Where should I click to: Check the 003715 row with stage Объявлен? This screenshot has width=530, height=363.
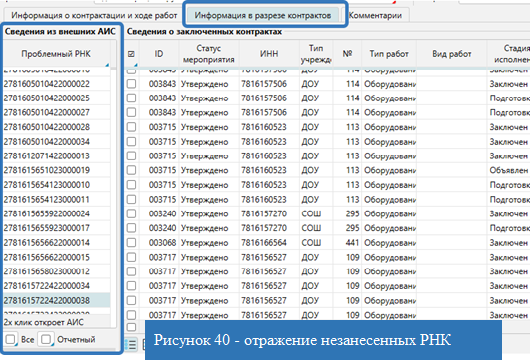131,170
